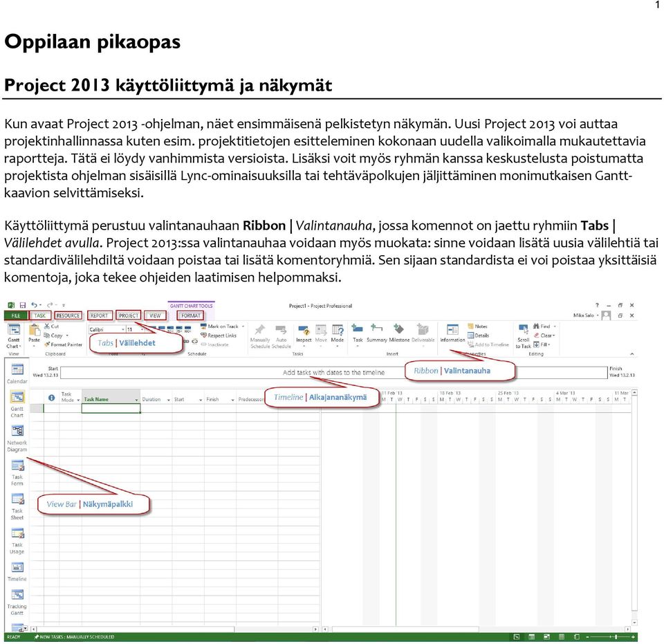Open Duration column filter arrow
This screenshot has height=644, width=664.
click(x=169, y=400)
